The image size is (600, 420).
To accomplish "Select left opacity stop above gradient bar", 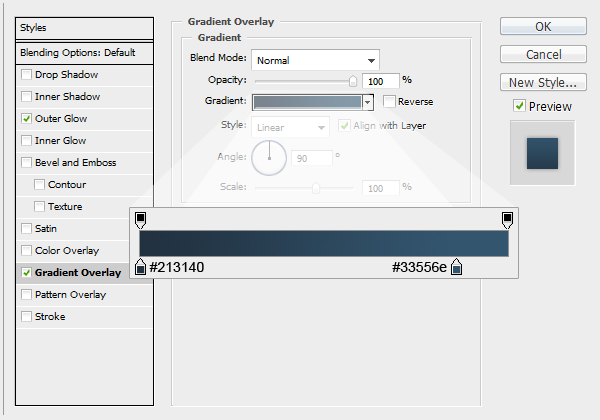I will pyautogui.click(x=140, y=220).
